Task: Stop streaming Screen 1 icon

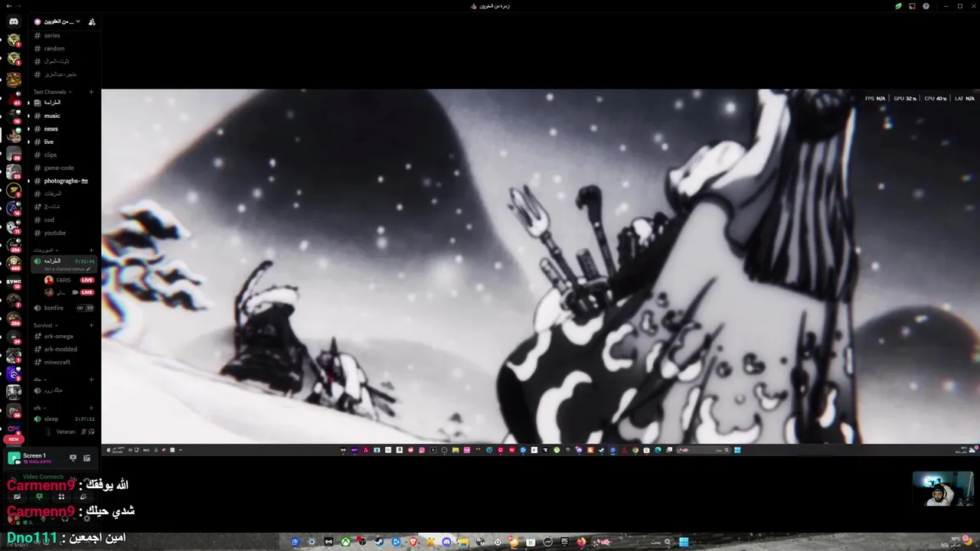Action: click(73, 458)
